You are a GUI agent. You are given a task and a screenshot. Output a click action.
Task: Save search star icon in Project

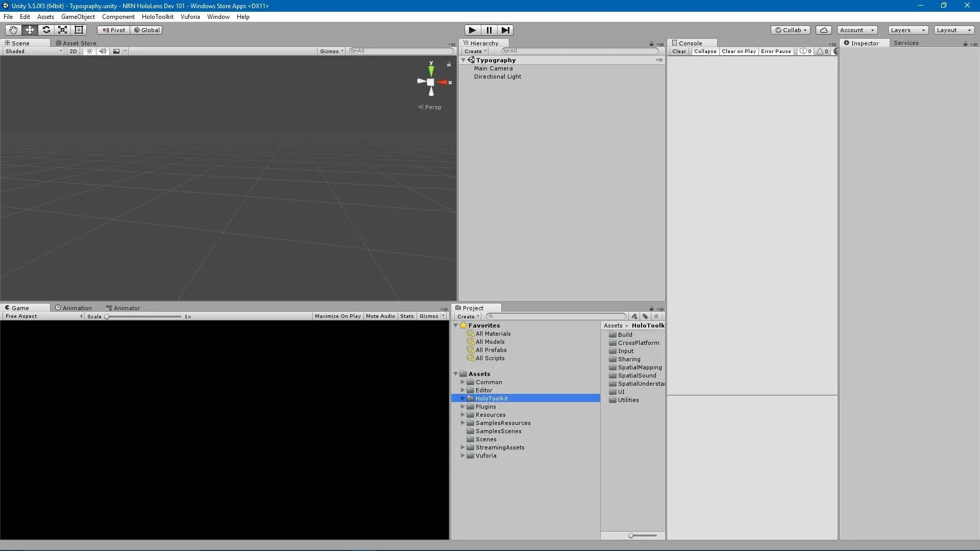656,316
